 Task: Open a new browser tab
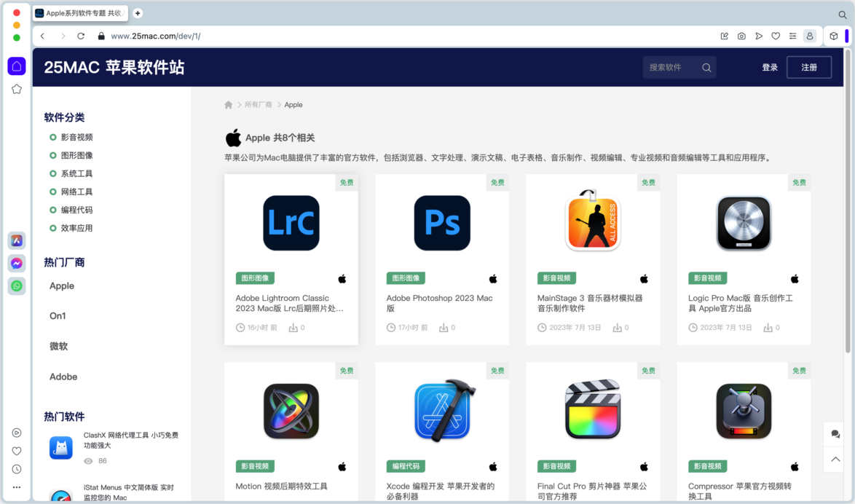tap(138, 13)
